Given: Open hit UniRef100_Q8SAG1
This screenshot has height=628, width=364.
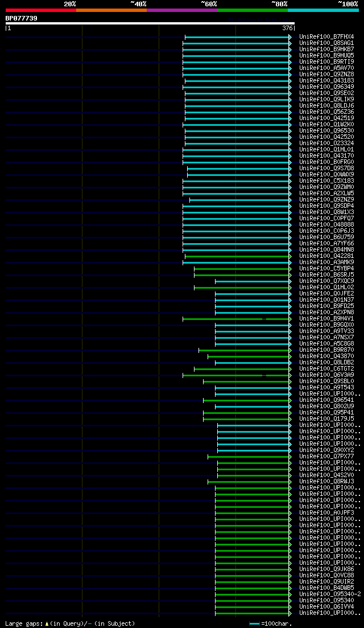Looking at the screenshot, I should (326, 43).
